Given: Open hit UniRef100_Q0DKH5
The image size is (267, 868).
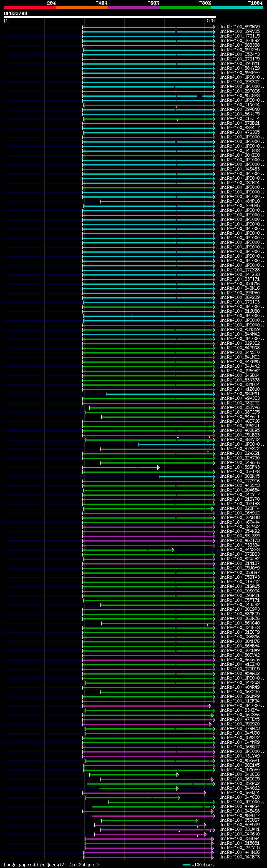Looking at the screenshot, I should [x=239, y=476].
